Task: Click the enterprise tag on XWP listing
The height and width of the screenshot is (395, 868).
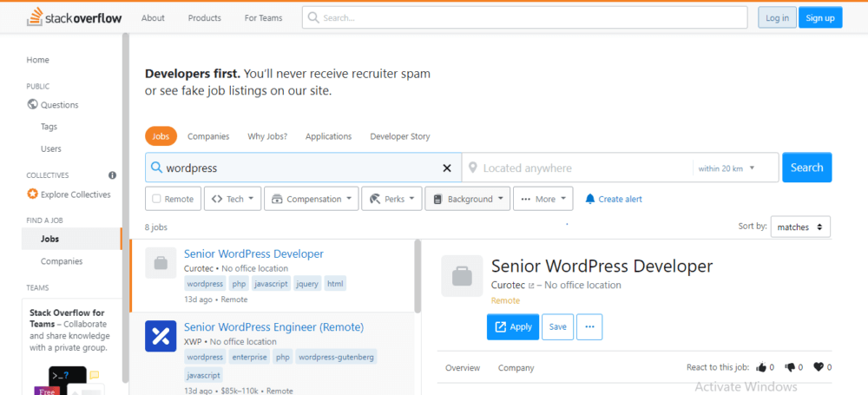Action: pyautogui.click(x=250, y=357)
